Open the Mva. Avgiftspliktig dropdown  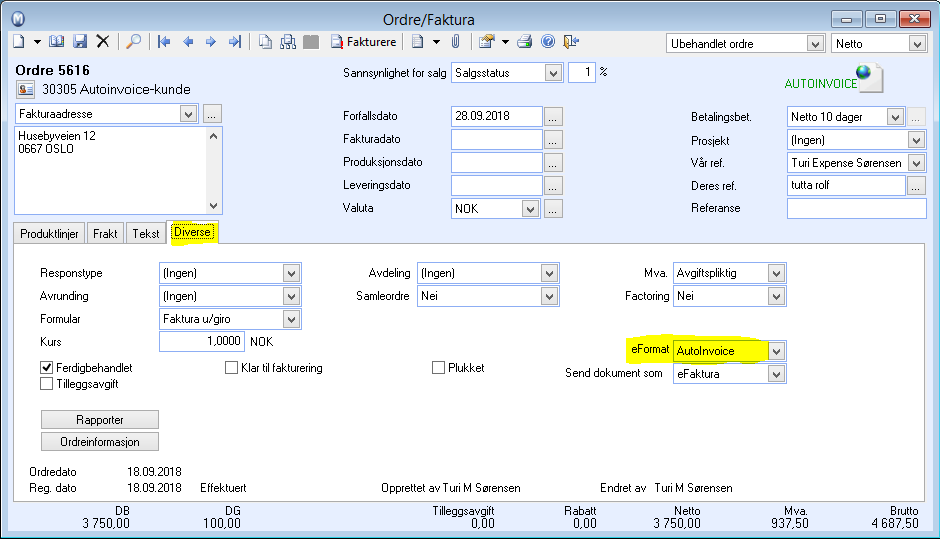point(776,273)
